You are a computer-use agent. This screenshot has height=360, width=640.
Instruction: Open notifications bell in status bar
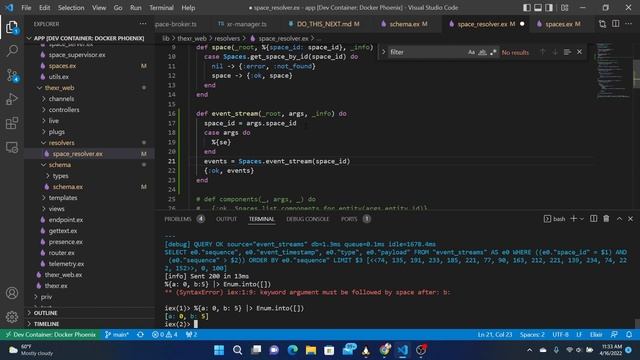629,335
